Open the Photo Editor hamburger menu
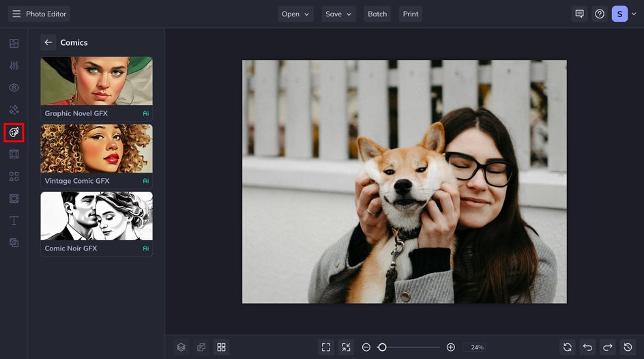 pyautogui.click(x=16, y=14)
